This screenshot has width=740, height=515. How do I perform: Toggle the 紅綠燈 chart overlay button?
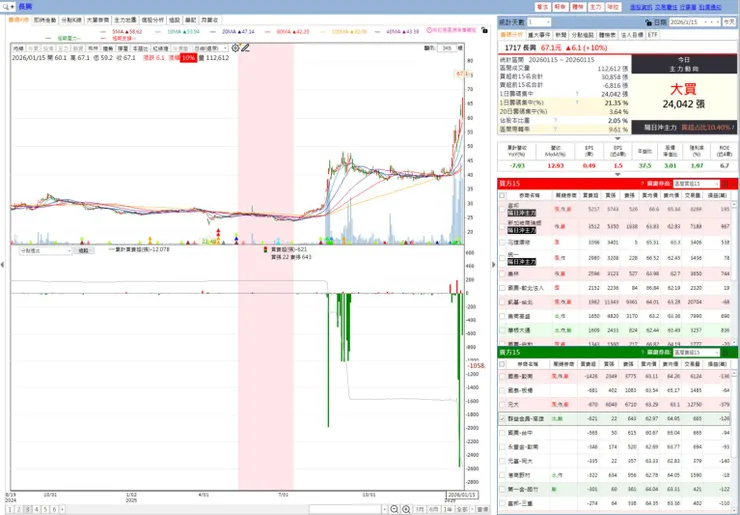point(160,48)
